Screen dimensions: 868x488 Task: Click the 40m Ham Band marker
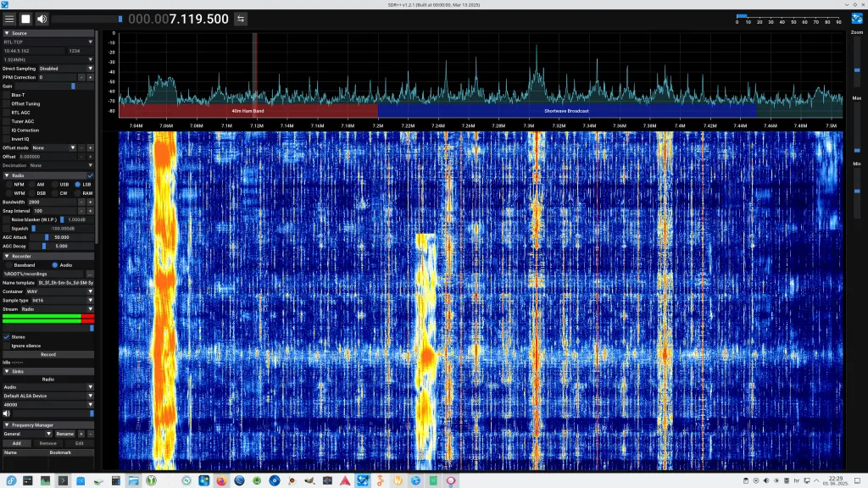[x=248, y=111]
